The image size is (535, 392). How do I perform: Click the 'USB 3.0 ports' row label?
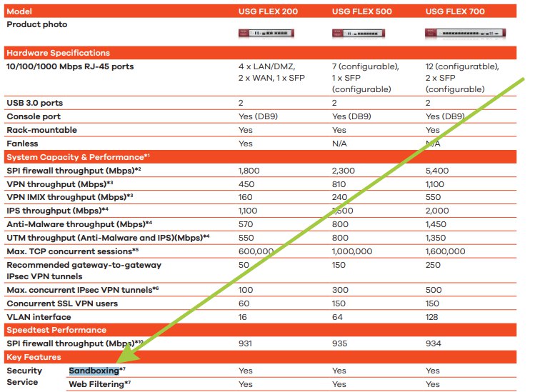[x=35, y=103]
